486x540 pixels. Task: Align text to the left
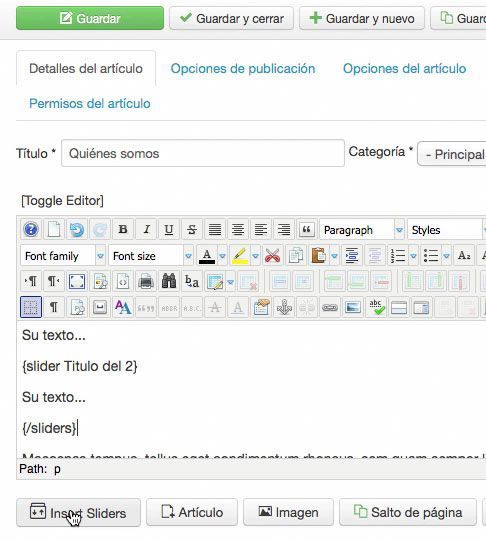tap(261, 229)
